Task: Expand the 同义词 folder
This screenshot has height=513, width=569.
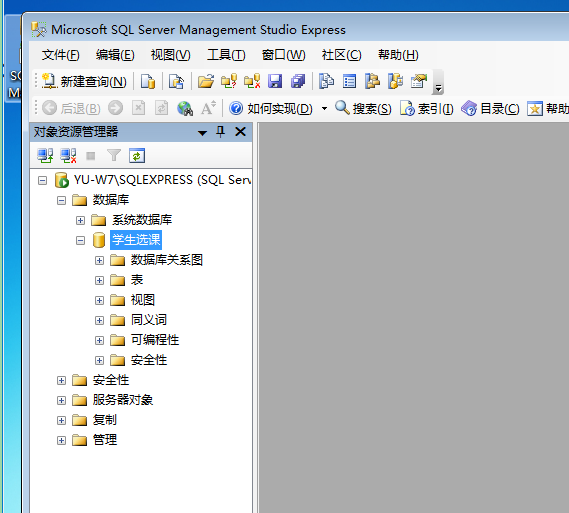Action: (x=99, y=320)
